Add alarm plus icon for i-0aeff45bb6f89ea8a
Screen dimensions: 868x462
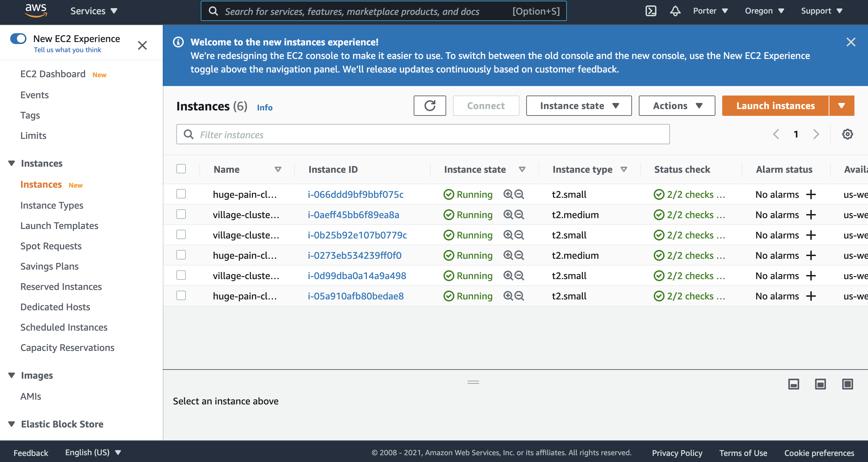(x=811, y=215)
